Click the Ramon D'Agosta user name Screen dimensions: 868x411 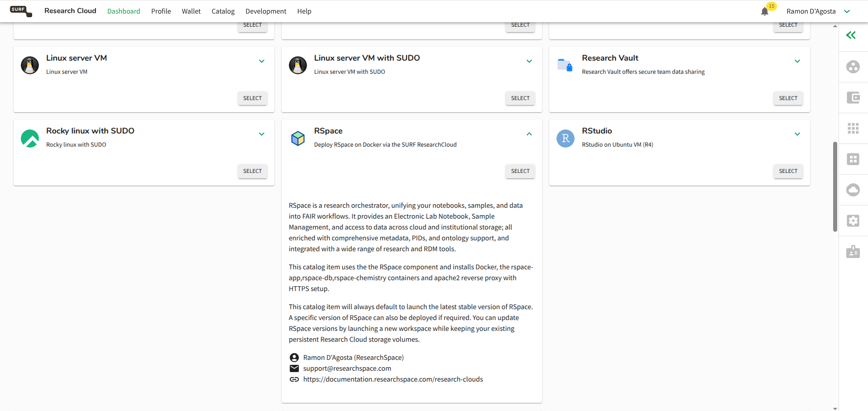pos(811,11)
